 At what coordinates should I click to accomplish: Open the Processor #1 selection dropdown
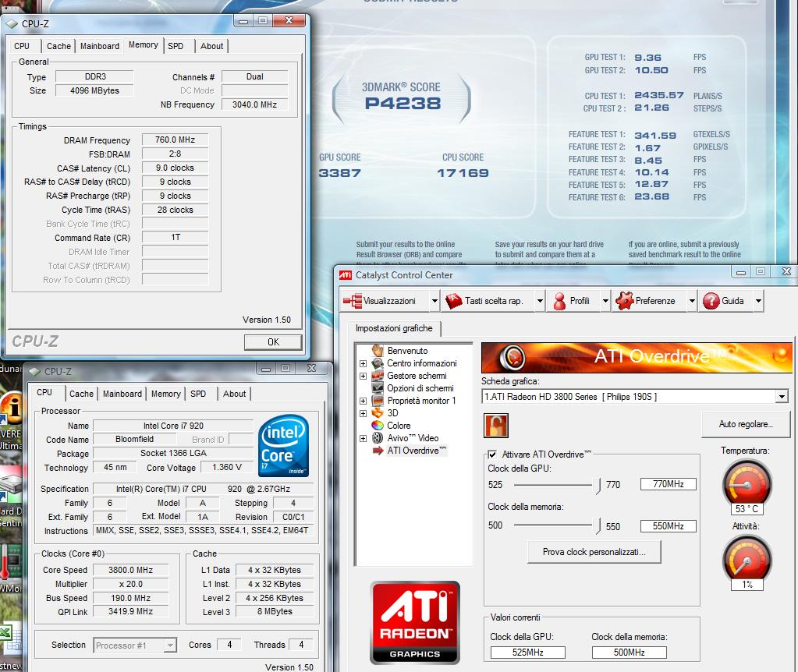[135, 645]
